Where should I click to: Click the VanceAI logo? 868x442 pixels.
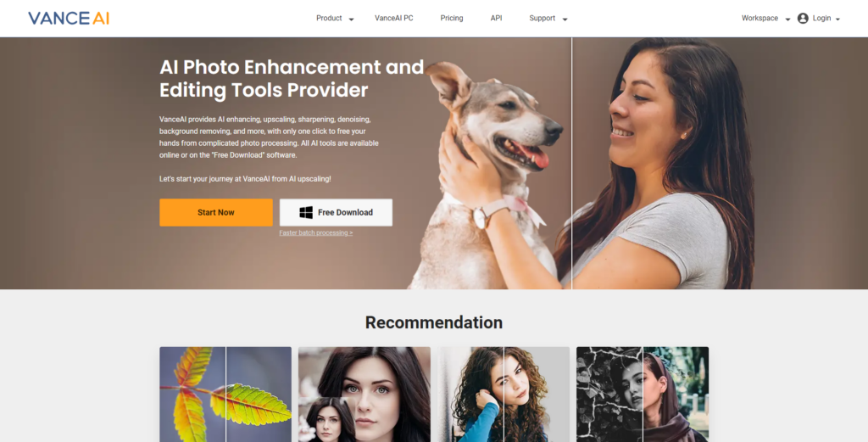[69, 19]
